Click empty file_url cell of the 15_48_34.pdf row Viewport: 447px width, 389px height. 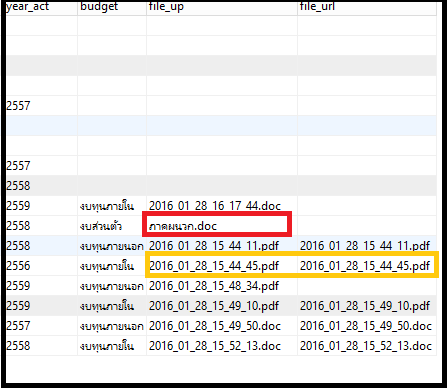coord(367,286)
